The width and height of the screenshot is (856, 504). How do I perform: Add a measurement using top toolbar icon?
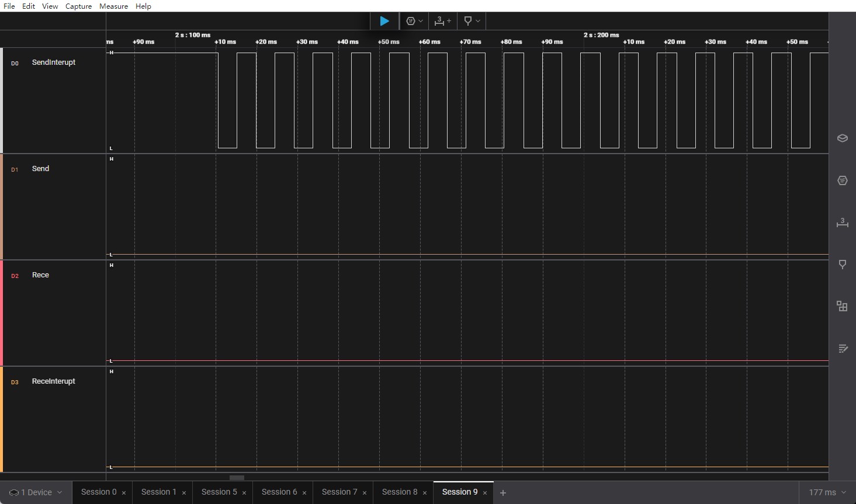(x=442, y=21)
